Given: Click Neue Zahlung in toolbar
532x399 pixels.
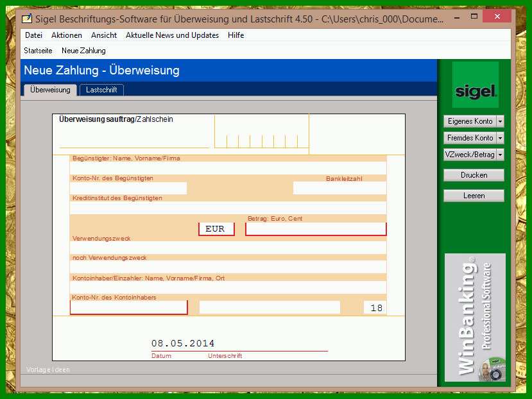Looking at the screenshot, I should pyautogui.click(x=83, y=51).
